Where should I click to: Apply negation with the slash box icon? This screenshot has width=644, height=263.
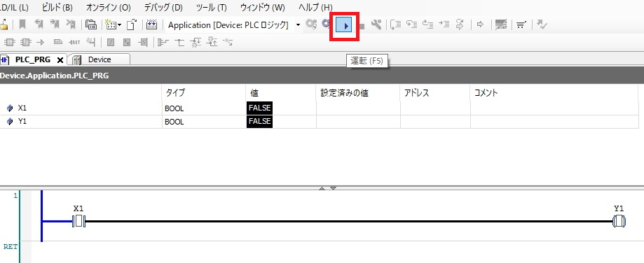pyautogui.click(x=111, y=42)
